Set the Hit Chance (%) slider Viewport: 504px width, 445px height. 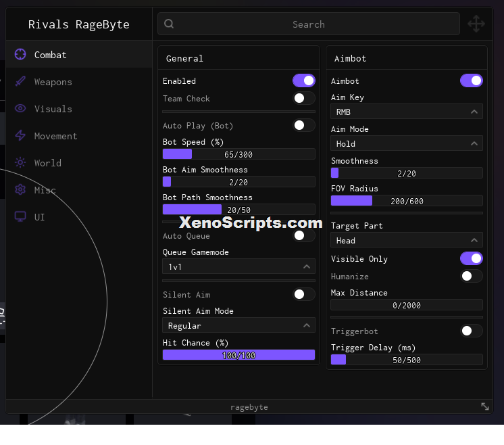(238, 355)
